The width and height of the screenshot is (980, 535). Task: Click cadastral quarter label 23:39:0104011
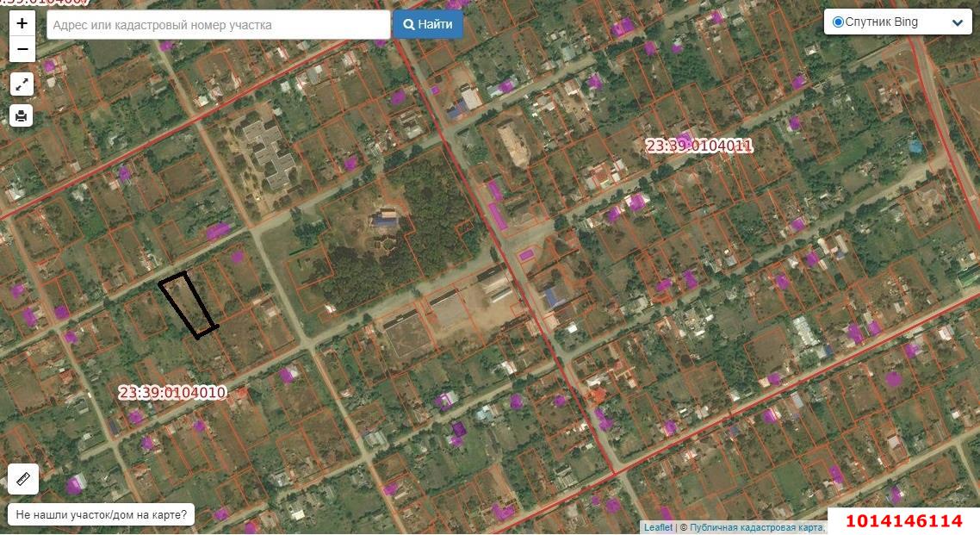pos(699,146)
